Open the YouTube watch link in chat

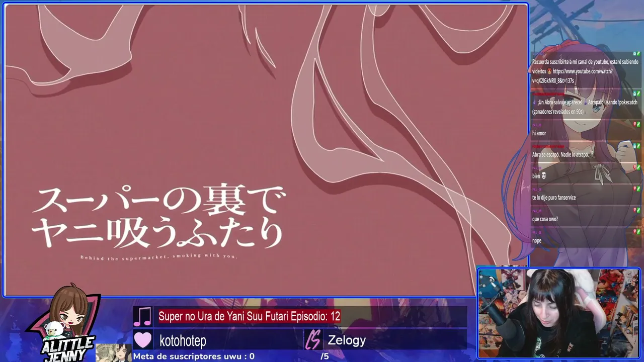point(572,76)
